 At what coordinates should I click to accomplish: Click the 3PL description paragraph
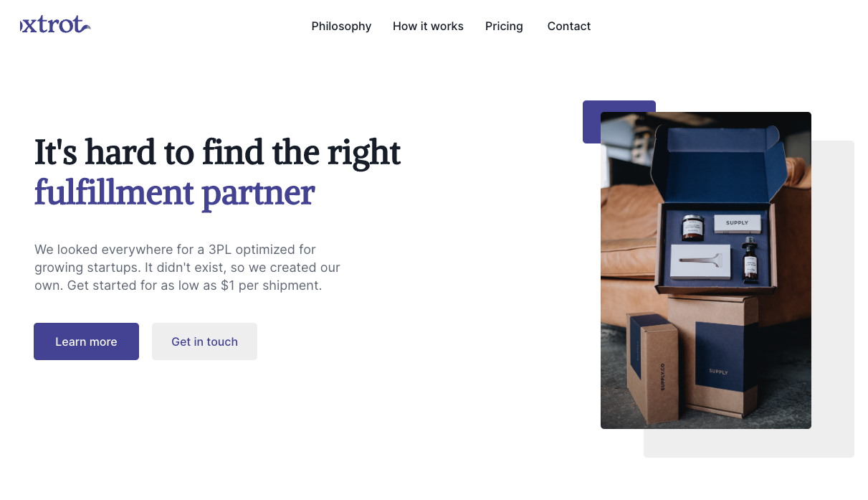tap(188, 268)
